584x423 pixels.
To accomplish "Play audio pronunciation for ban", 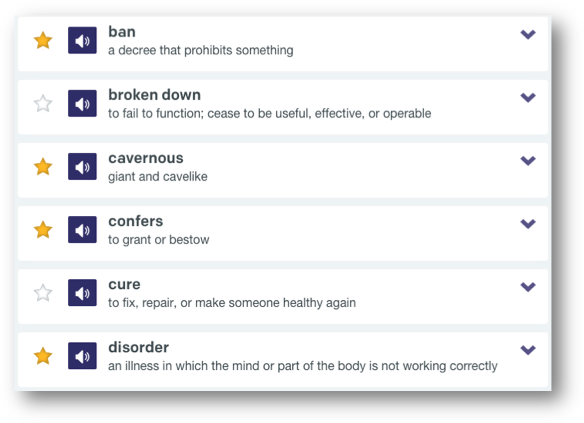I will tap(82, 40).
